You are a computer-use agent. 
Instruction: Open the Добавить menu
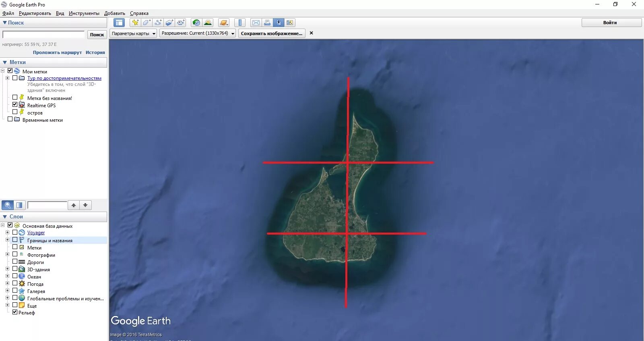[x=115, y=13]
